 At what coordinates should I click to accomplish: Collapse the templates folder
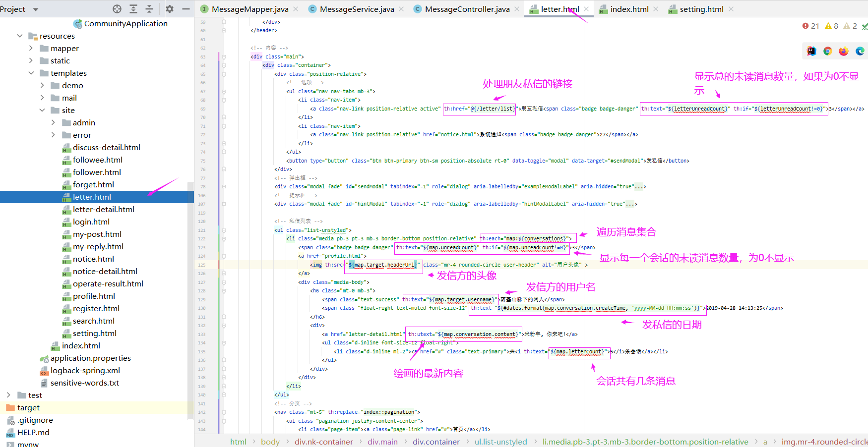point(31,73)
